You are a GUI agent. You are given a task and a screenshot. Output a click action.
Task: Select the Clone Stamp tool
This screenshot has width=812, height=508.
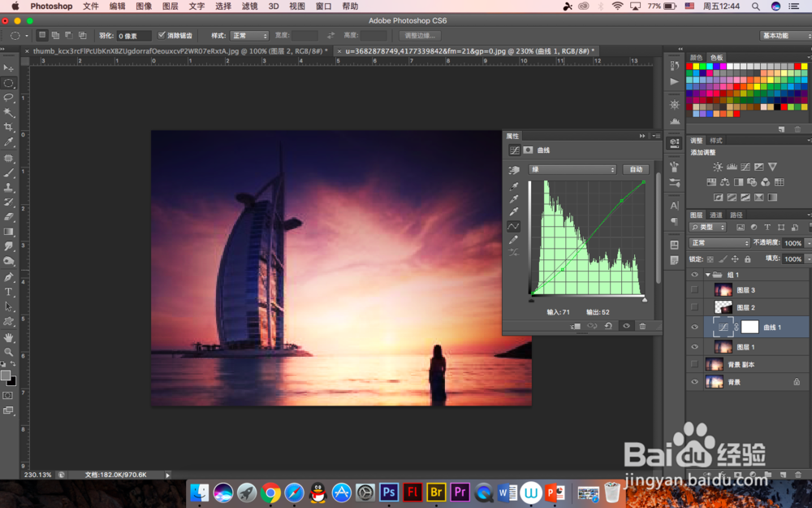(9, 187)
